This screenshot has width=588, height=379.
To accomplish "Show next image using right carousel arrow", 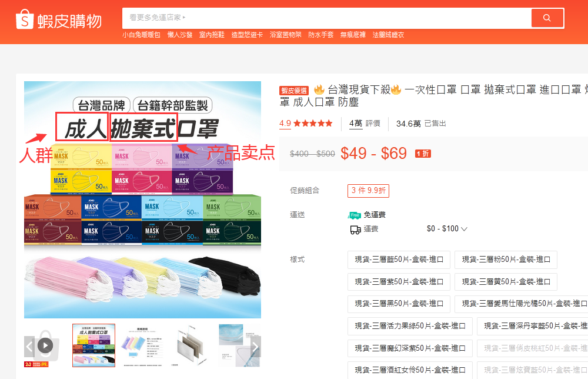I will click(x=255, y=347).
